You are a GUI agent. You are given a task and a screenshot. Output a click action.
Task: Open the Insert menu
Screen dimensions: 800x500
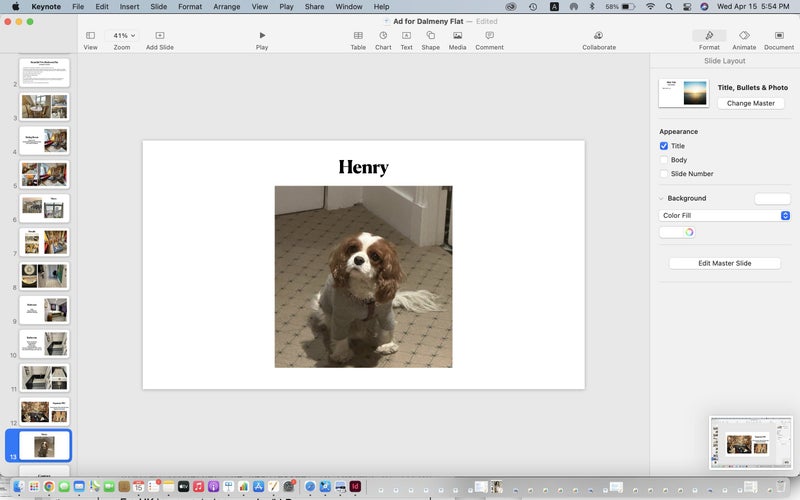[129, 7]
